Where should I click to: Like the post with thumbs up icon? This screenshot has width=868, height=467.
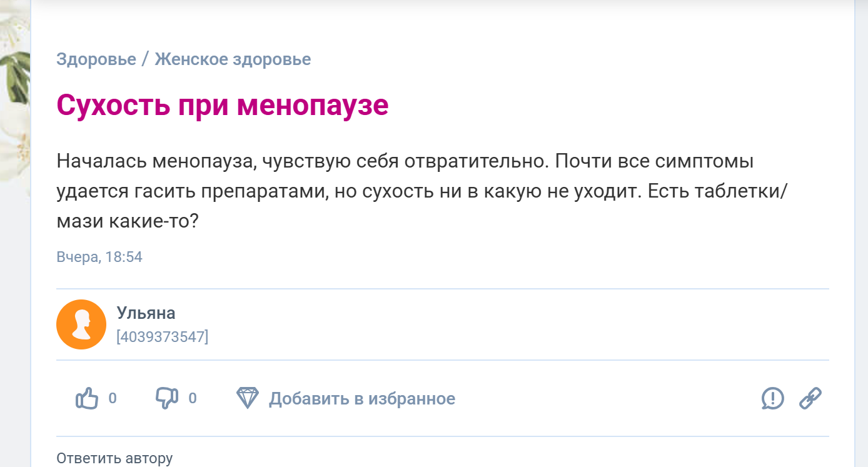pyautogui.click(x=87, y=398)
